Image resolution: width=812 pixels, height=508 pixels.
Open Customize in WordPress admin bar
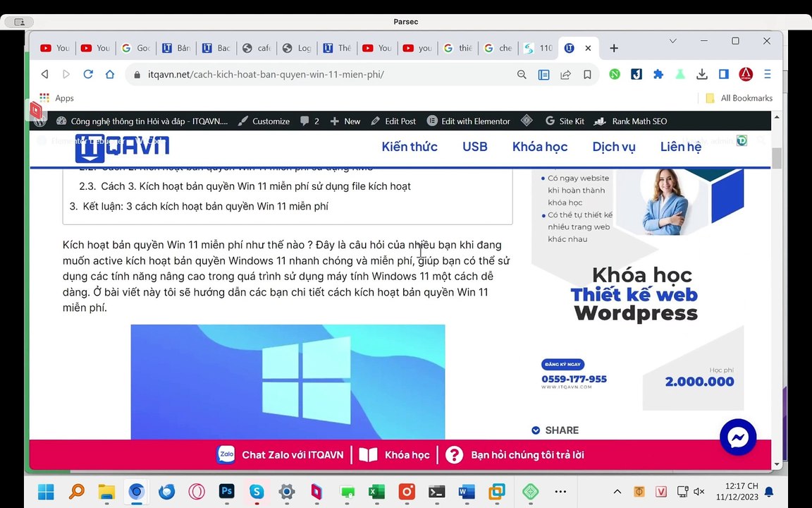click(x=264, y=121)
